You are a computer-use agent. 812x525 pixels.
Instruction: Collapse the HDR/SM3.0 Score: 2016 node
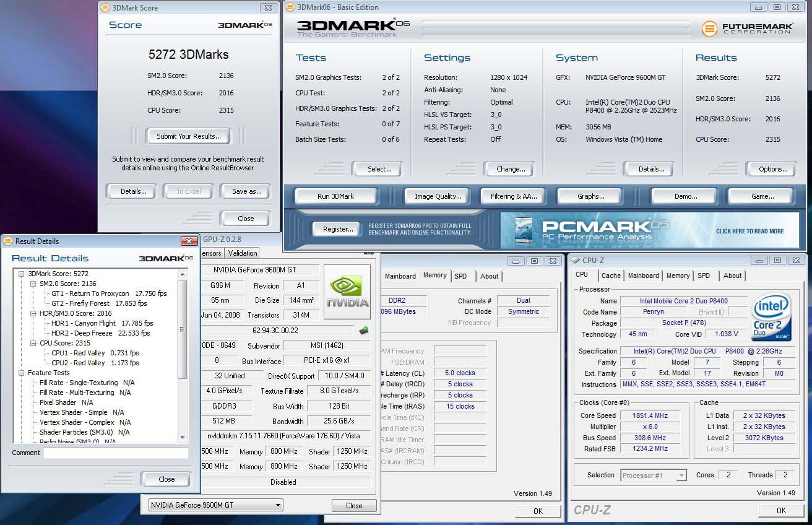33,313
